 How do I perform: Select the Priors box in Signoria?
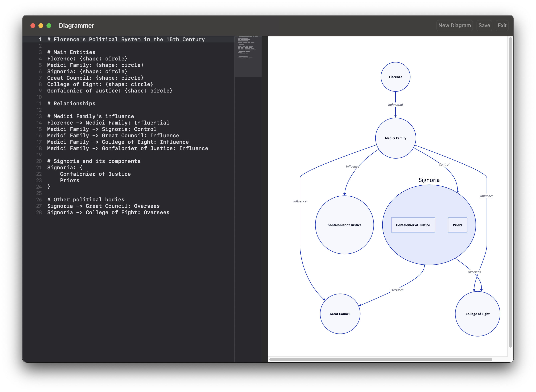[x=457, y=225]
